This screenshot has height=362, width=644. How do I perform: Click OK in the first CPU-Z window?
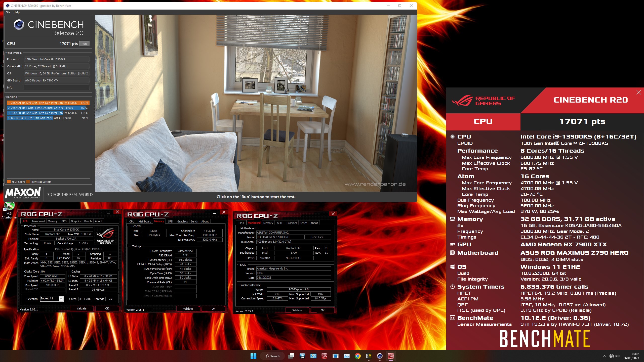click(107, 308)
